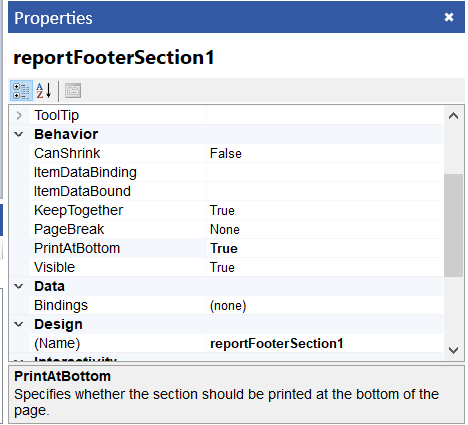The height and width of the screenshot is (425, 468).
Task: Select the PageBreak None value
Action: coord(325,230)
